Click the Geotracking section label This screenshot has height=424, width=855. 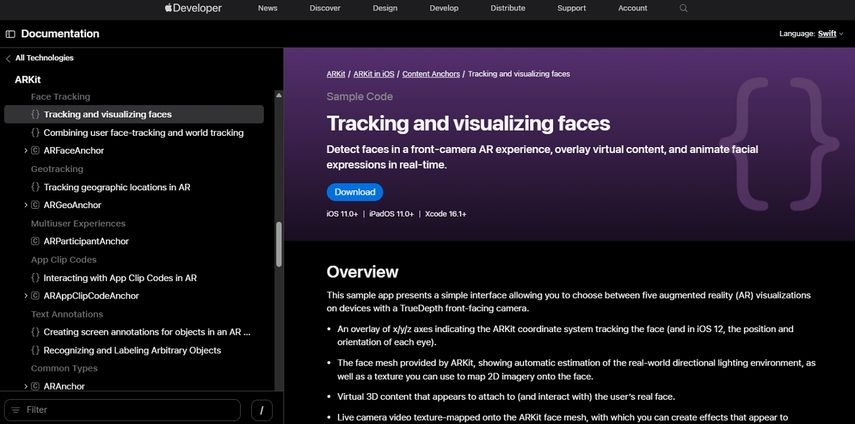pos(57,169)
